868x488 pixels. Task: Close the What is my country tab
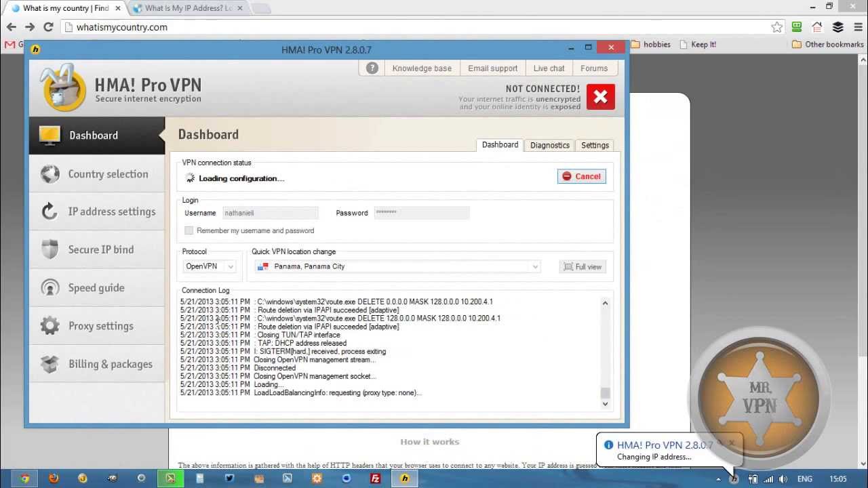click(117, 8)
